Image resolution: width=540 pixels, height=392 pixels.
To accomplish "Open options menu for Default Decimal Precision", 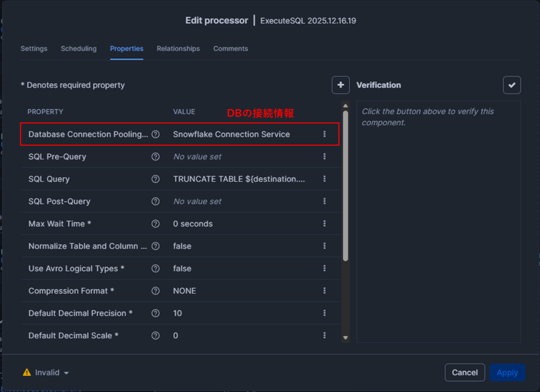I will pyautogui.click(x=324, y=313).
